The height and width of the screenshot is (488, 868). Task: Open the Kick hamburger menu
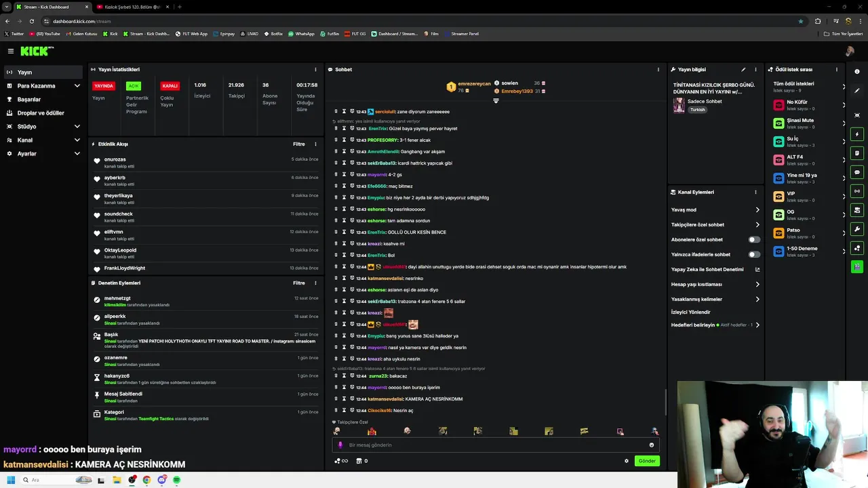pos(11,51)
